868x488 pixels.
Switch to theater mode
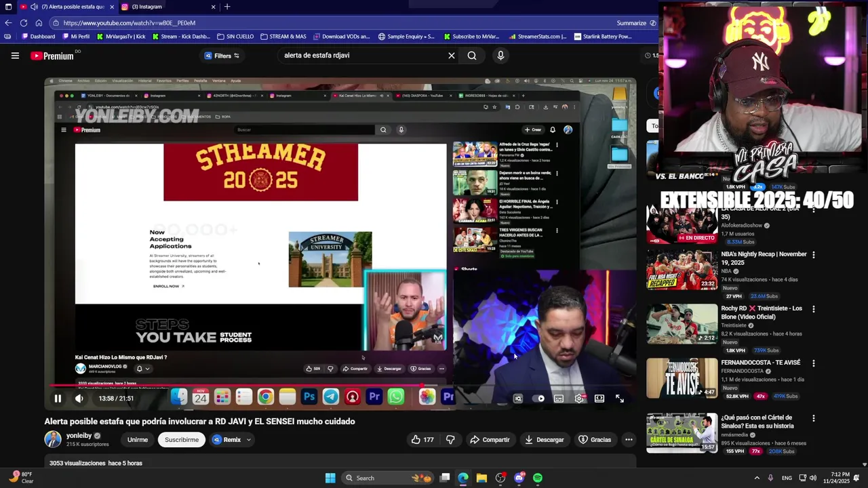point(599,399)
